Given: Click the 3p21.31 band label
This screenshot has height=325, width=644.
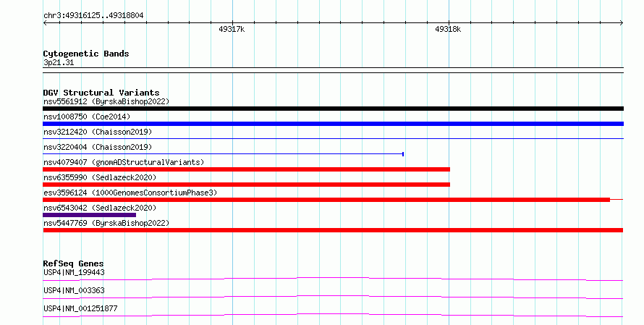Looking at the screenshot, I should coord(59,62).
